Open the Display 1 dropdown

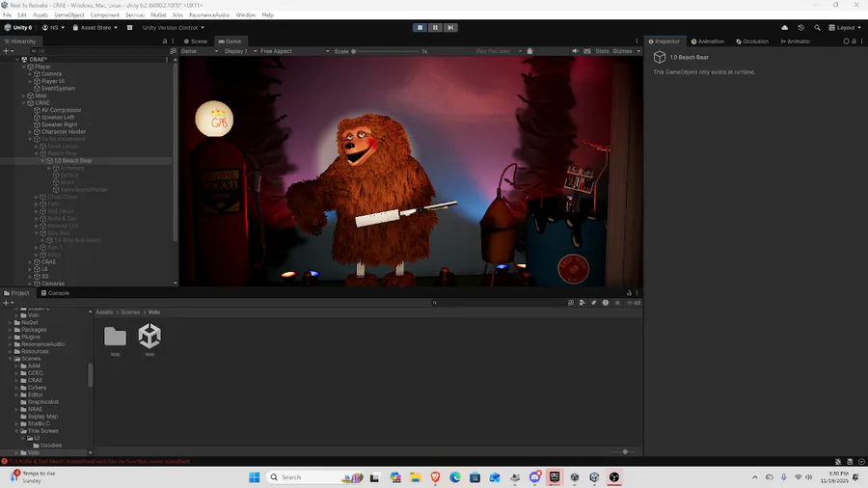coord(240,51)
